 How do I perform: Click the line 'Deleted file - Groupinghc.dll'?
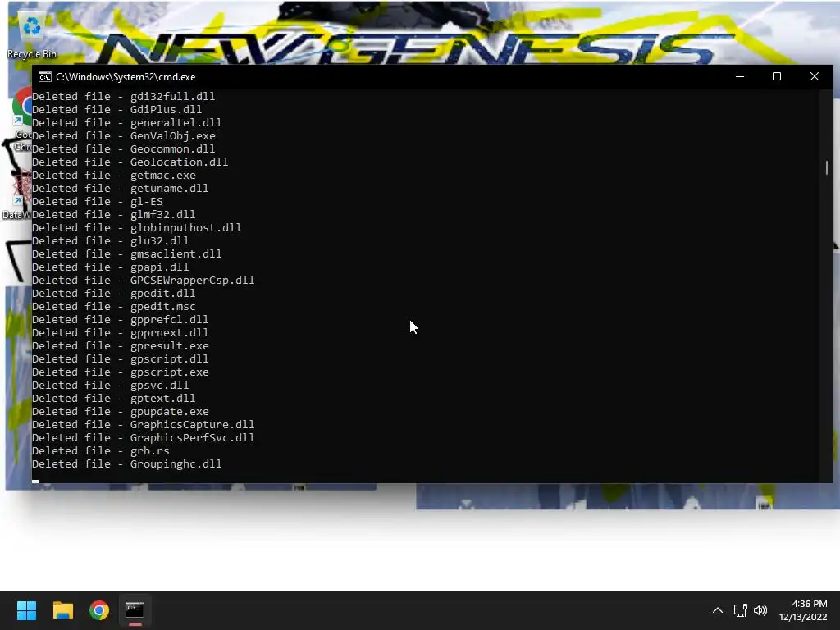pyautogui.click(x=126, y=464)
